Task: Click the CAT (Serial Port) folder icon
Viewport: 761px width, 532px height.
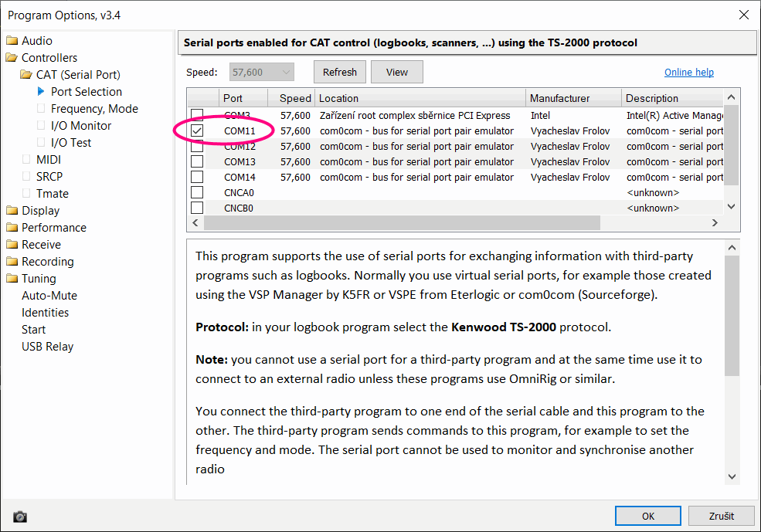Action: click(x=26, y=75)
